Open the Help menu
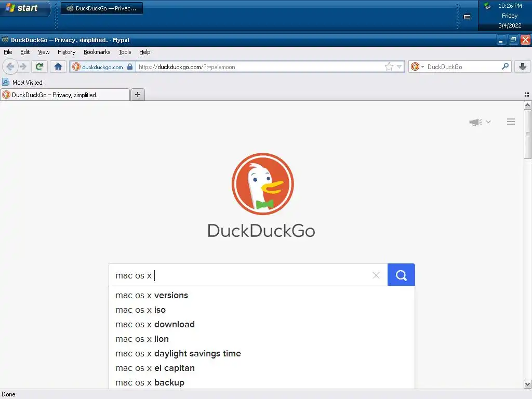Image resolution: width=532 pixels, height=399 pixels. (144, 52)
